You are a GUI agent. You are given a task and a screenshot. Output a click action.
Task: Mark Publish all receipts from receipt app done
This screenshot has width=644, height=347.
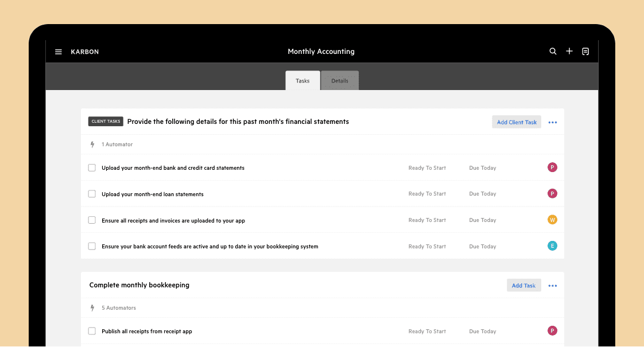92,331
